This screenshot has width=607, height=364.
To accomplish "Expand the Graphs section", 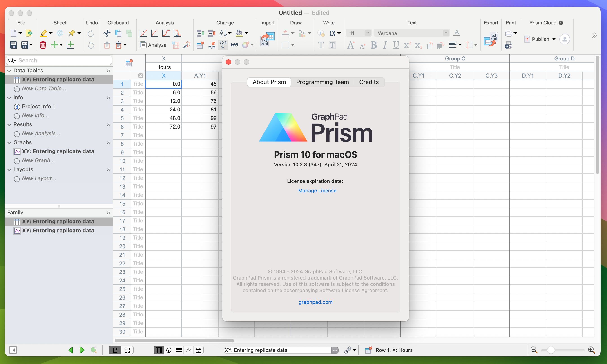I will coord(9,142).
